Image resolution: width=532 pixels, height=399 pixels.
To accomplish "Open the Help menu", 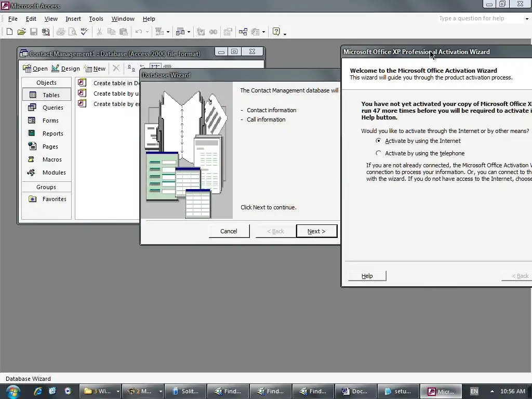I will coord(149,19).
